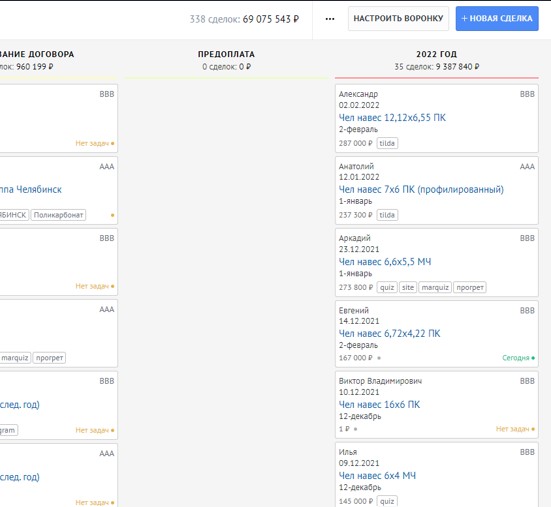Viewport: 551px width, 507px height.
Task: Click gray dot next to 1 ₽ price
Action: coord(355,429)
